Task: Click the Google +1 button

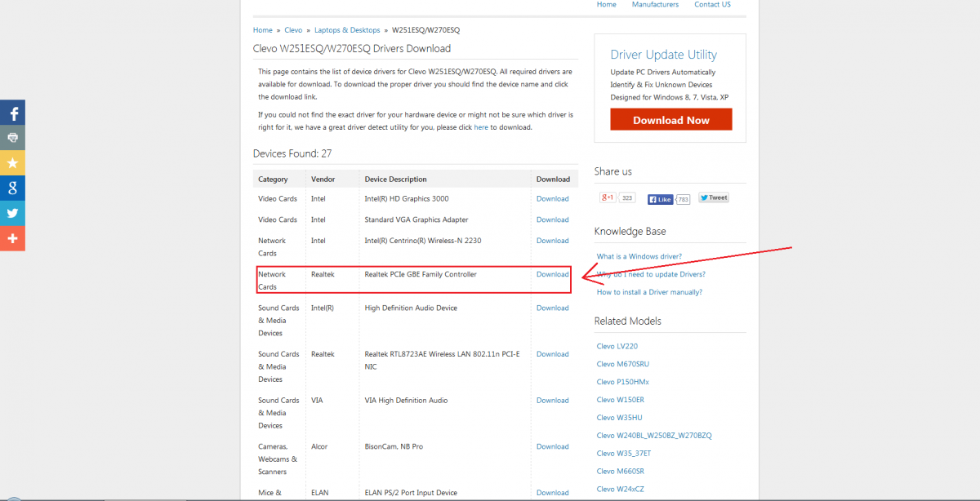Action: pos(608,197)
